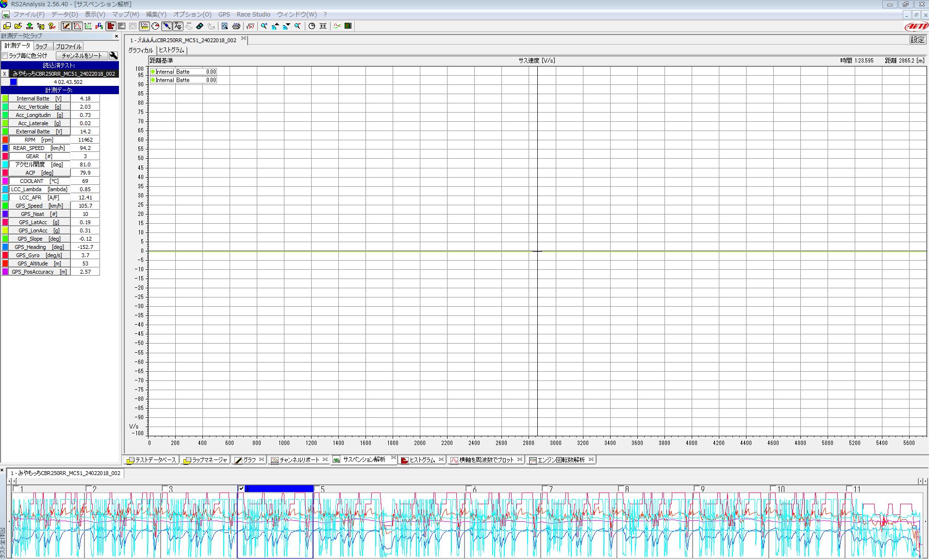Screen dimensions: 929x560
Task: Open the ラップマネージャ tab button
Action: click(205, 460)
